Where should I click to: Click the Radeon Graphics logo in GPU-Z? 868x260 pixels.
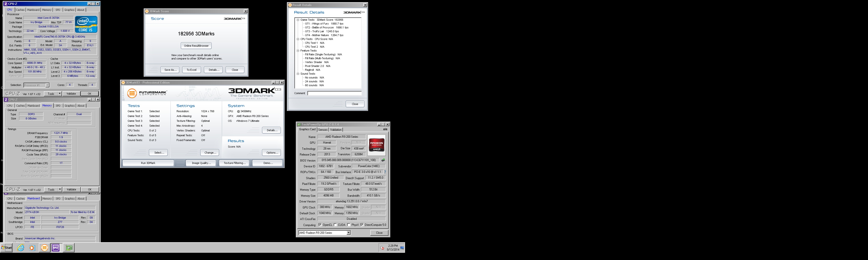376,145
